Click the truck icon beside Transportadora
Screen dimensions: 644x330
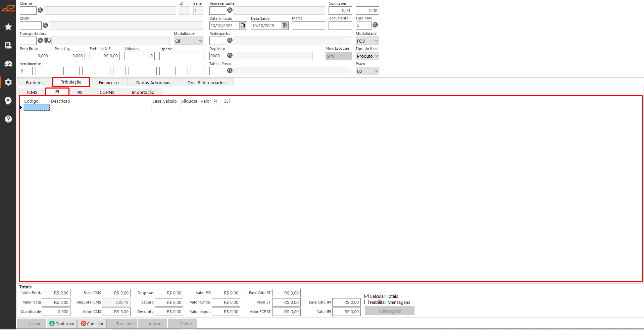tap(48, 41)
